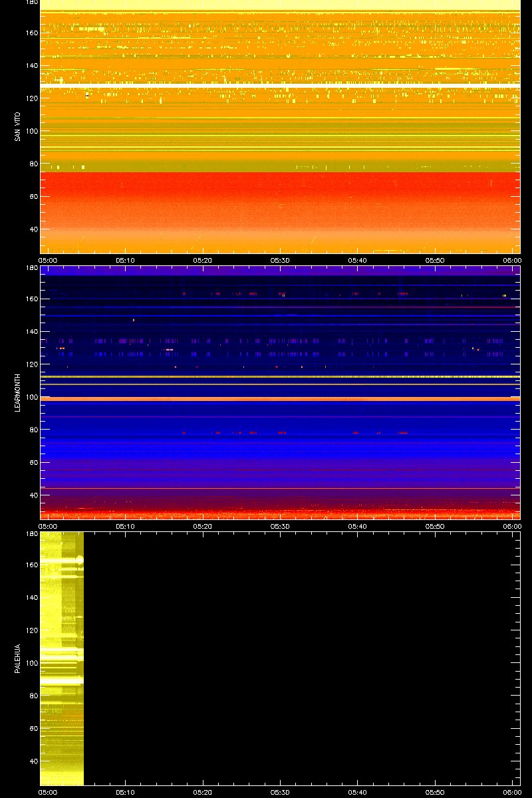
Task: Click the 05:10 time label below Learmonth panel
Action: point(126,526)
